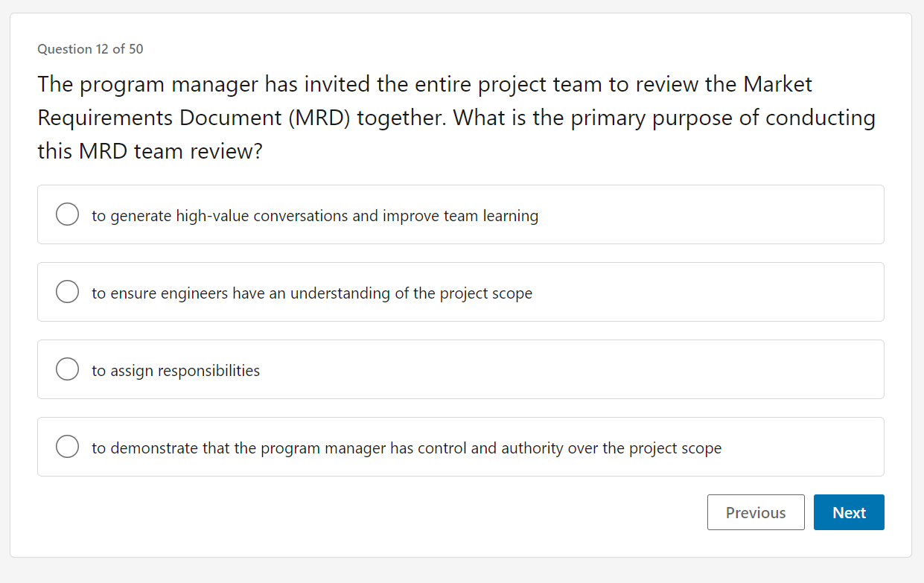
Task: Click the last answer option row
Action: click(460, 446)
